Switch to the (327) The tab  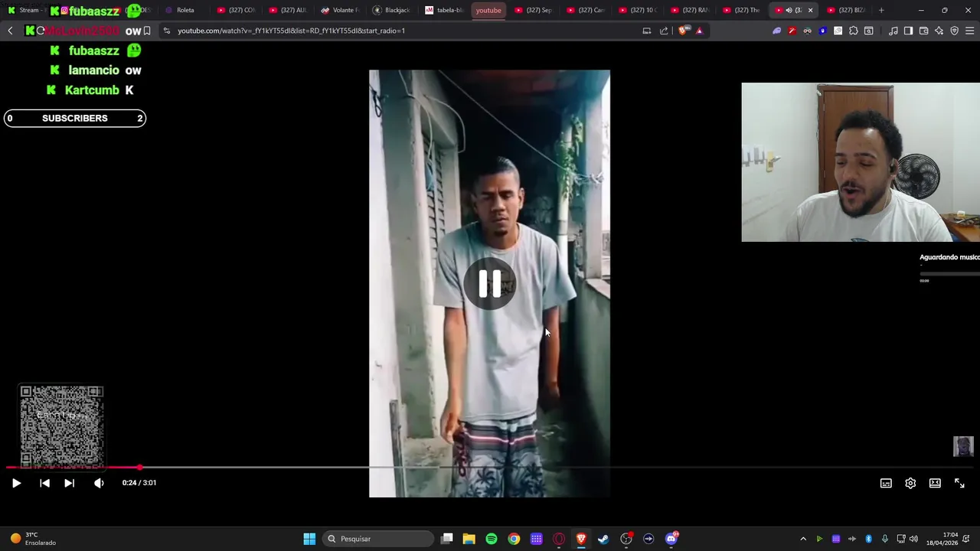(743, 10)
